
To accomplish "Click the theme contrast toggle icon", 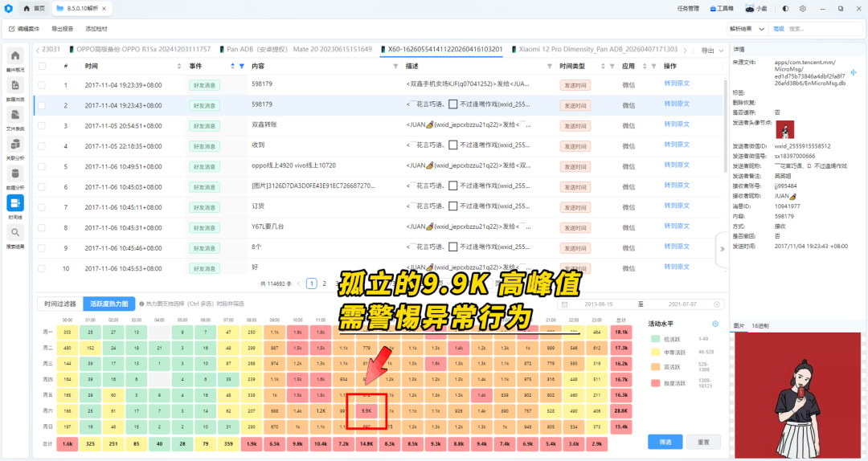I will click(x=785, y=9).
